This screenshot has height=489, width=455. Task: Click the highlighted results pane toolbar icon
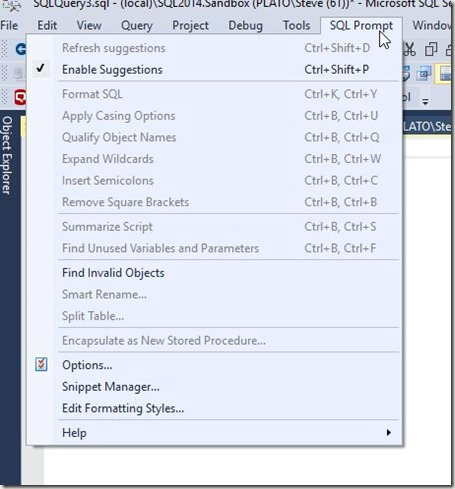pyautogui.click(x=444, y=74)
